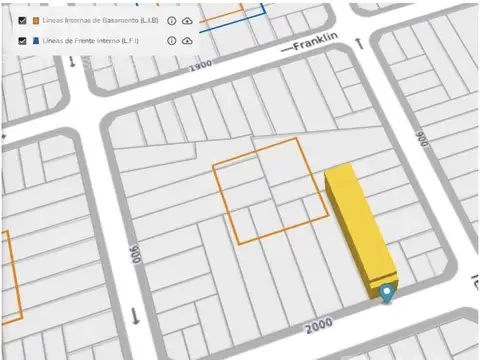Click the 2000 street number label

tap(319, 326)
